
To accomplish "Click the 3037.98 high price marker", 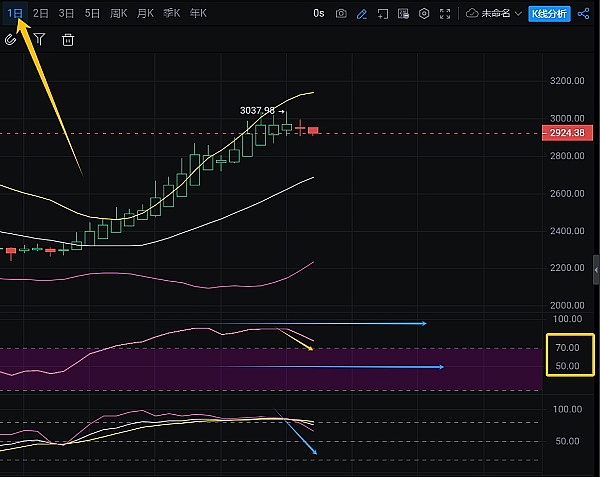I will coord(257,110).
